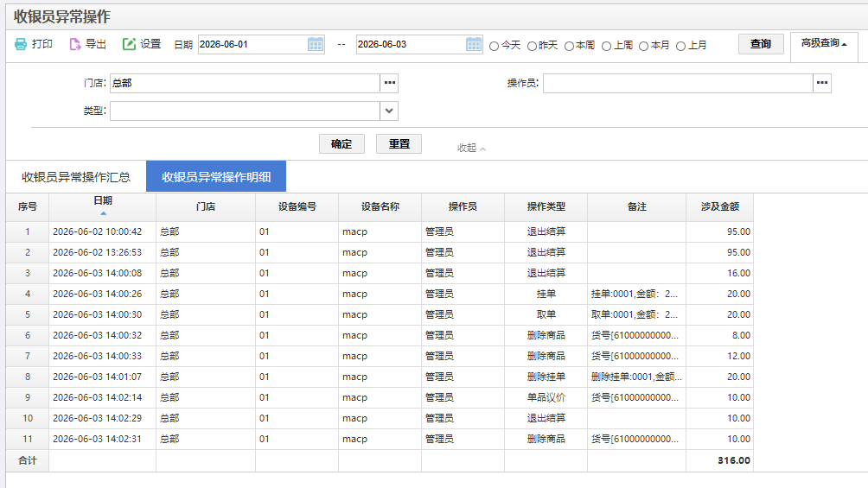Click remark 取单:0001,金额 cell
The height and width of the screenshot is (488, 868).
tap(636, 314)
